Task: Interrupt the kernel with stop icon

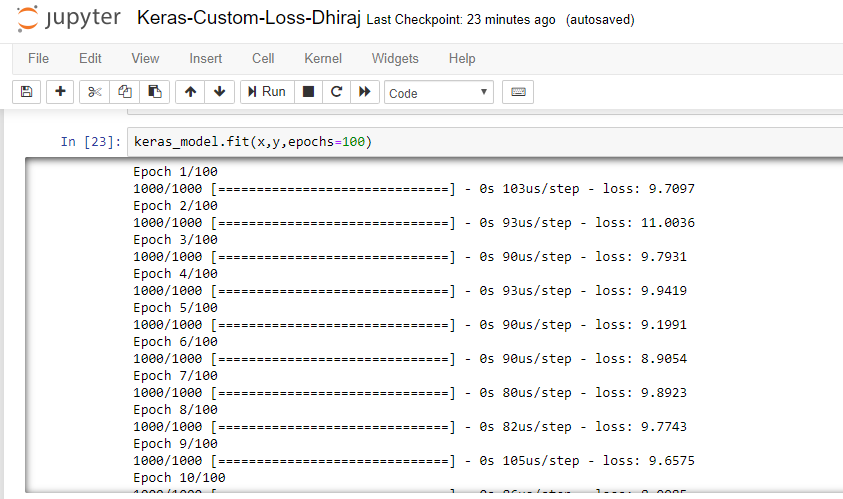Action: click(x=309, y=92)
